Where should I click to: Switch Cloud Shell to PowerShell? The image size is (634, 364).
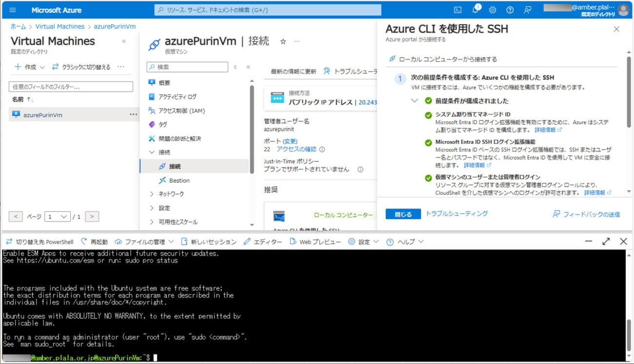(40, 242)
